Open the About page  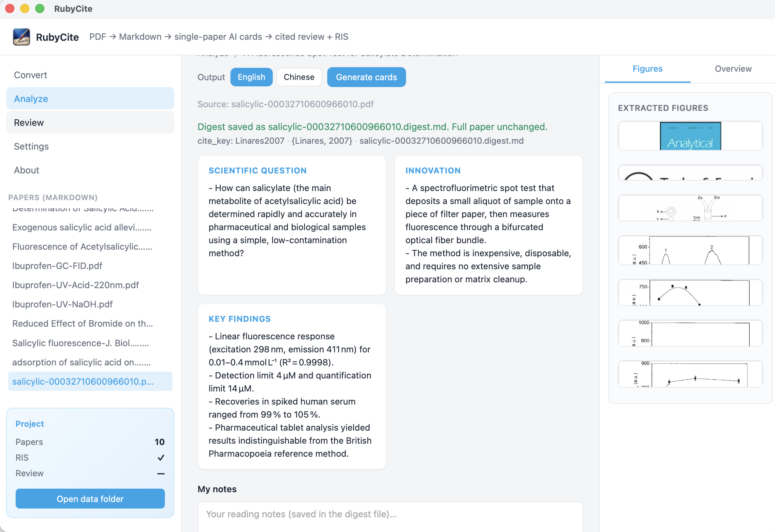[x=90, y=170]
